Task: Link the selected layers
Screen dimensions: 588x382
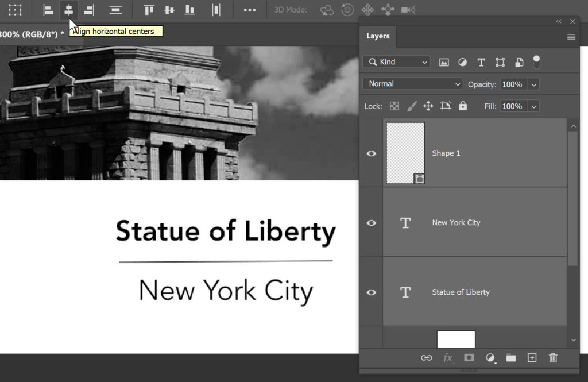Action: click(427, 358)
